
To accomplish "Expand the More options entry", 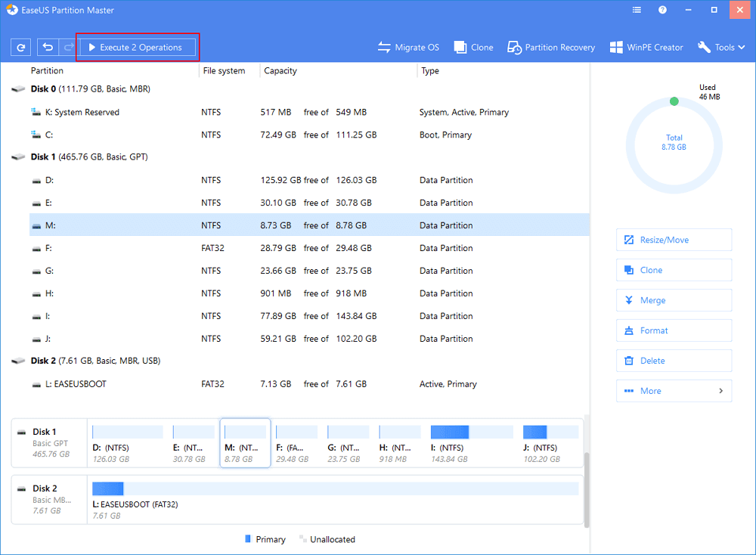I will pos(674,391).
